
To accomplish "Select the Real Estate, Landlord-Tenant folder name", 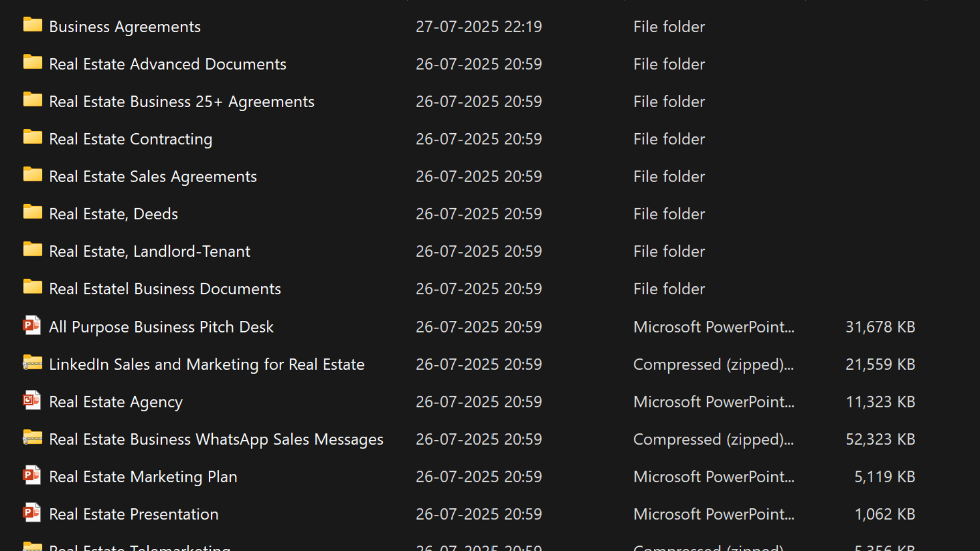I will pos(149,252).
